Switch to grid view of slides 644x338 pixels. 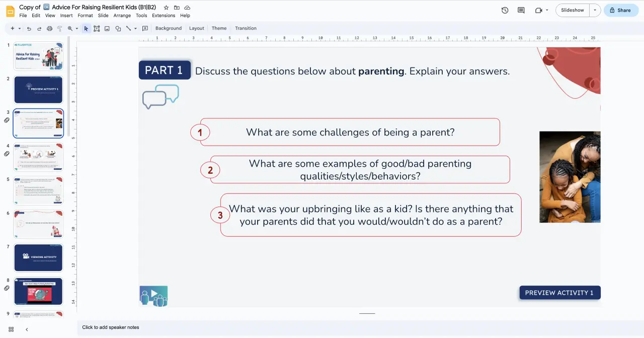point(11,329)
